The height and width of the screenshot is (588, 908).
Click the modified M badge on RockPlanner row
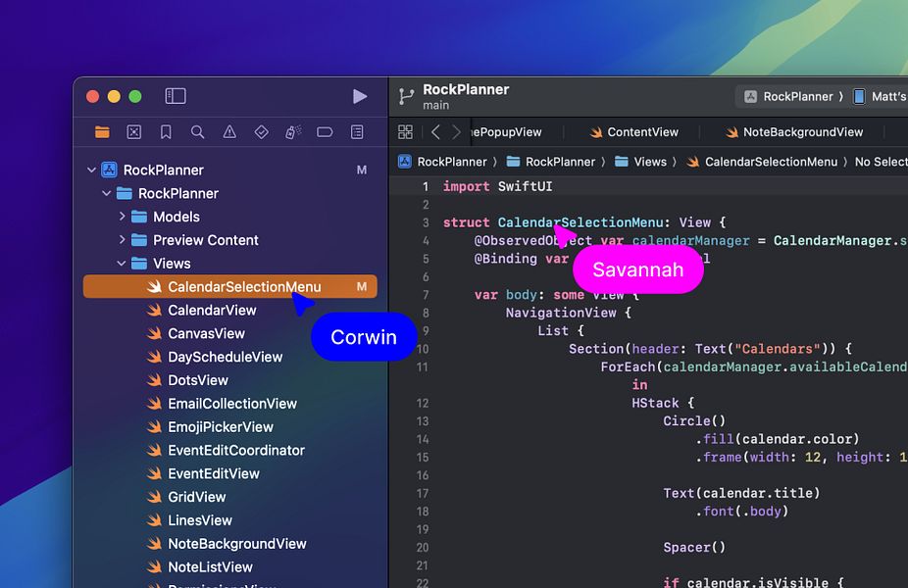click(362, 170)
